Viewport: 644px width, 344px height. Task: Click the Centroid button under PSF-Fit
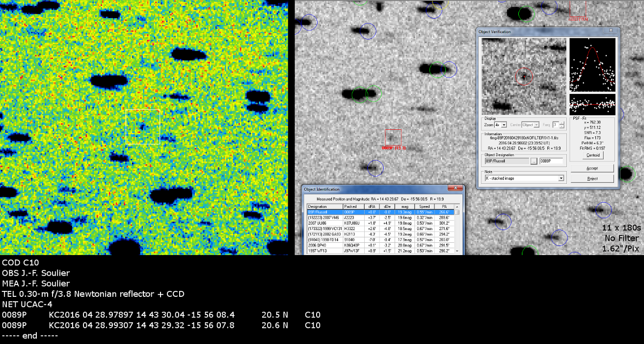point(592,155)
